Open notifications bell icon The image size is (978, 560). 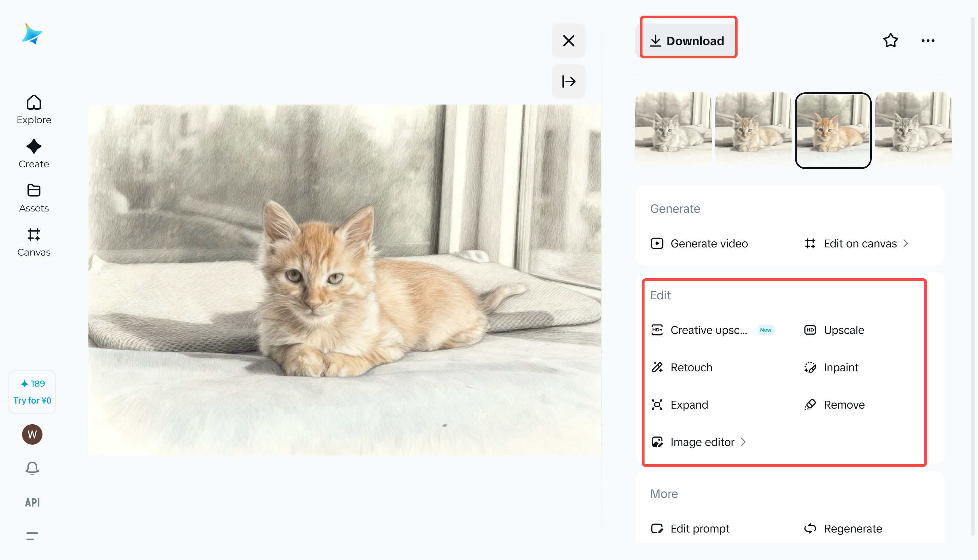32,468
